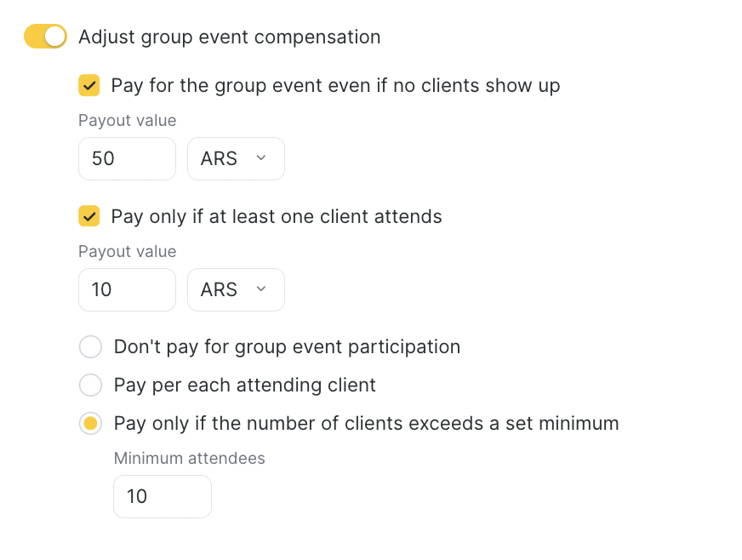Click the Adjust group event compensation label text

[229, 37]
